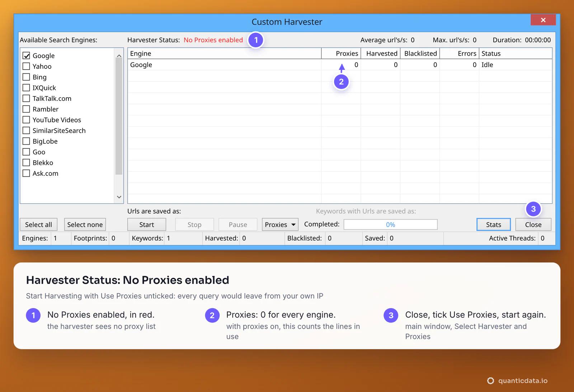Tick the Bing engine checkbox
574x392 pixels.
[x=26, y=77]
